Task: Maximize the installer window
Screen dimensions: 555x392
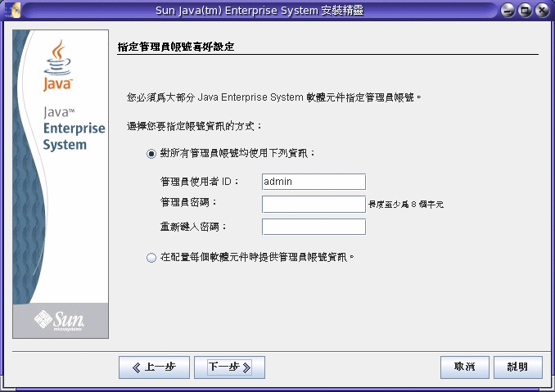Action: [x=525, y=11]
